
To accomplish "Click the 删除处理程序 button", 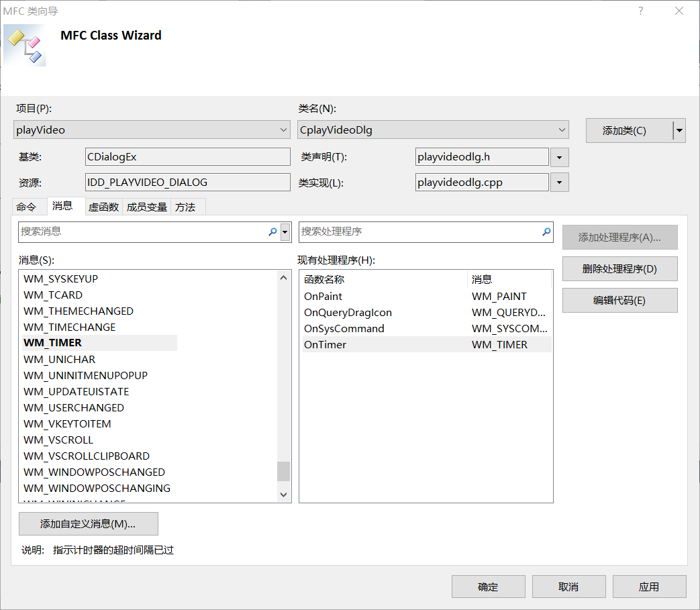I will coord(619,268).
